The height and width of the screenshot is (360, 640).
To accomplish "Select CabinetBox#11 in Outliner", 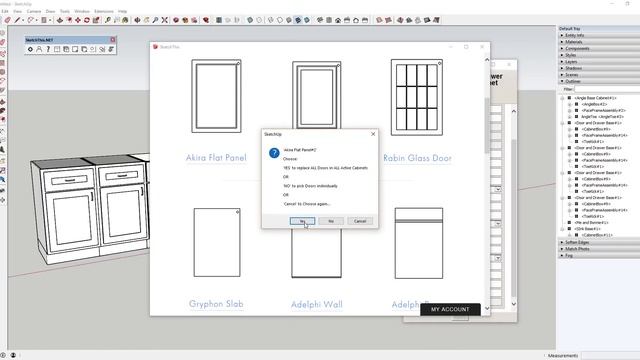I will pyautogui.click(x=597, y=235).
